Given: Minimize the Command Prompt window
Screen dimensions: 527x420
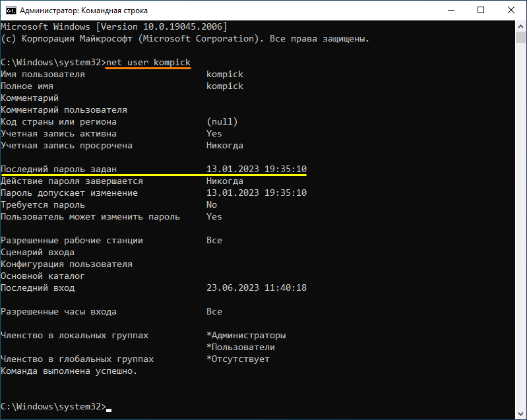Looking at the screenshot, I should click(451, 10).
